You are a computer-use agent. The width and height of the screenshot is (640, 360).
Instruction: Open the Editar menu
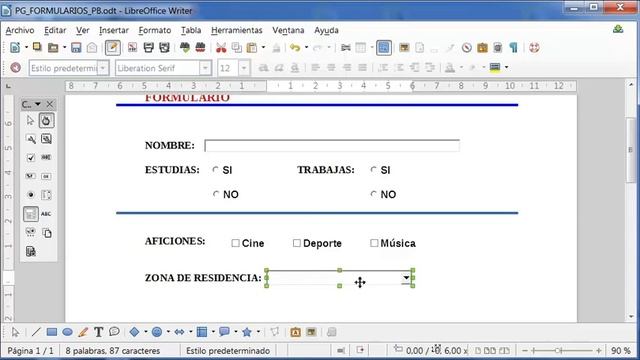click(x=55, y=30)
